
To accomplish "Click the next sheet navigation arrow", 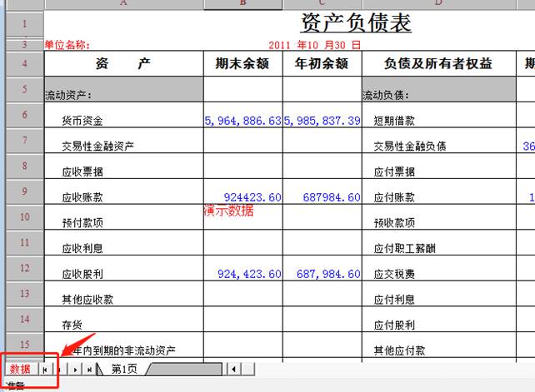I will (75, 369).
